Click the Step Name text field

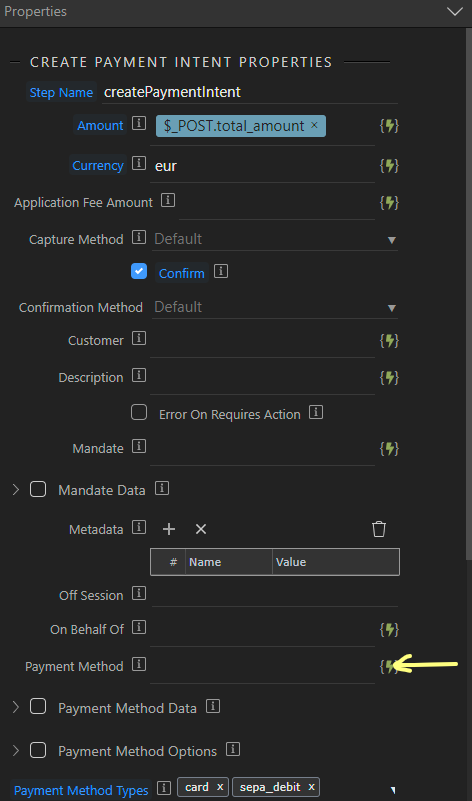pos(239,92)
